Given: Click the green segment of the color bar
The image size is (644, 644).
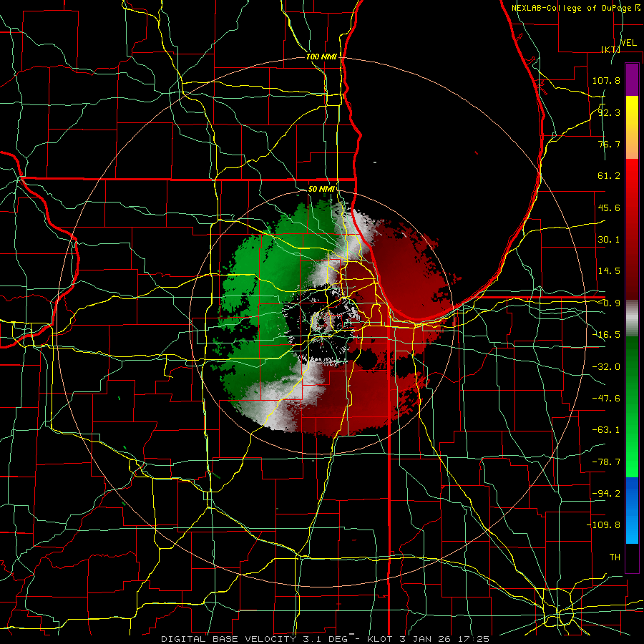Looking at the screenshot, I should 632,406.
